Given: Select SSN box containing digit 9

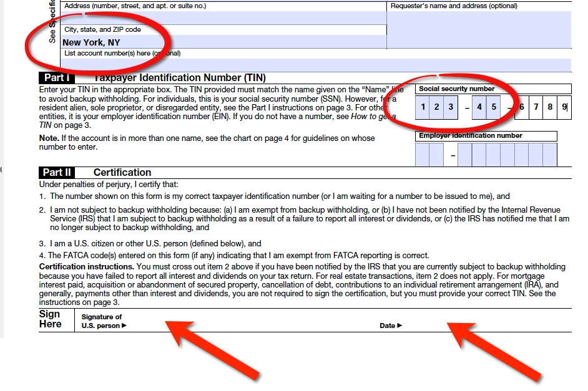Looking at the screenshot, I should pos(564,107).
